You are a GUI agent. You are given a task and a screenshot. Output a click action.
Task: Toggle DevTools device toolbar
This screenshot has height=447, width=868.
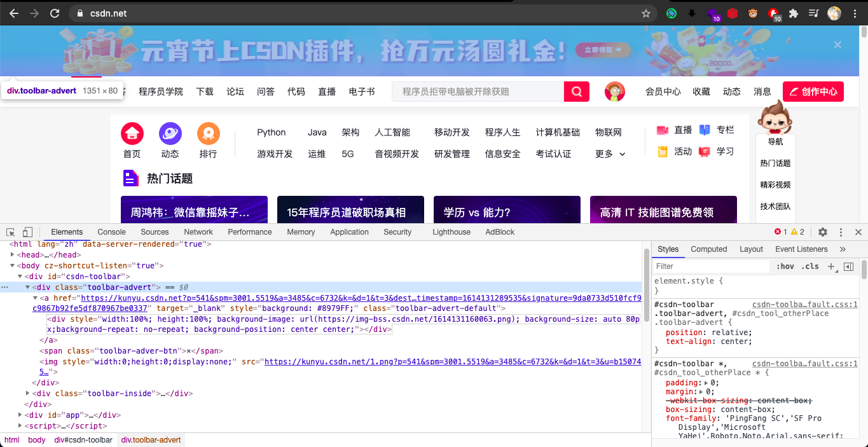point(27,232)
